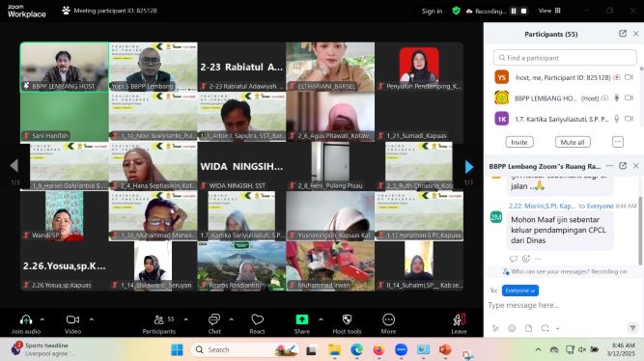Open chat panel more options ellipsis
Screen dimensions: 644x361
609,166
